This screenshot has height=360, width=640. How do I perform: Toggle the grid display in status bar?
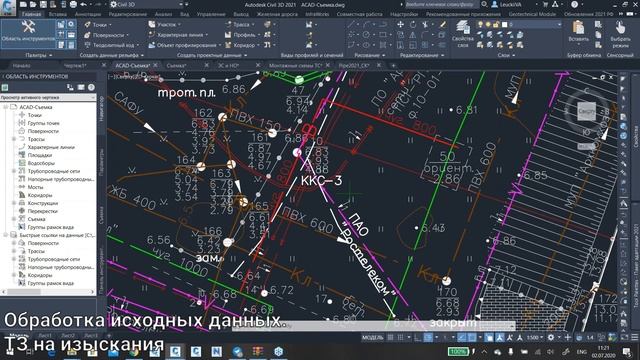[391, 338]
